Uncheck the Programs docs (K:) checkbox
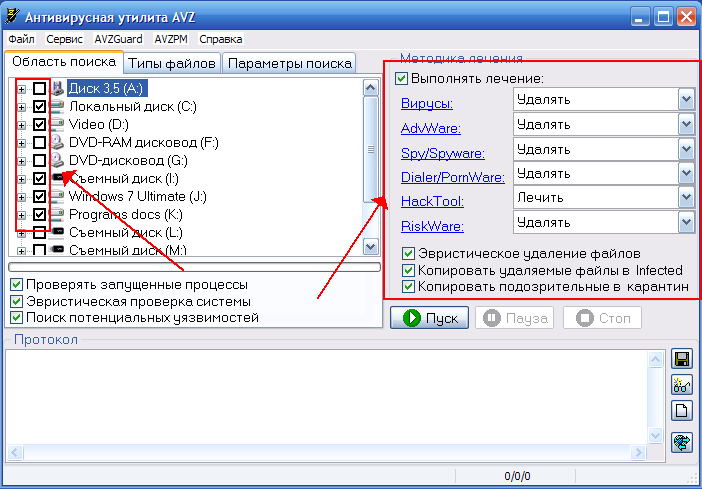 pyautogui.click(x=39, y=214)
